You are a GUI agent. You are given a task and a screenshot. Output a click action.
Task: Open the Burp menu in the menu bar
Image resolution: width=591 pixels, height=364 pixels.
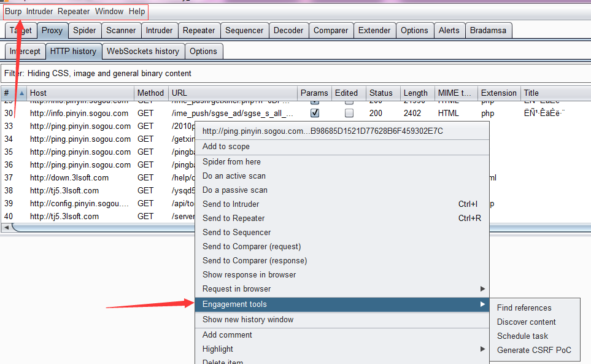13,12
